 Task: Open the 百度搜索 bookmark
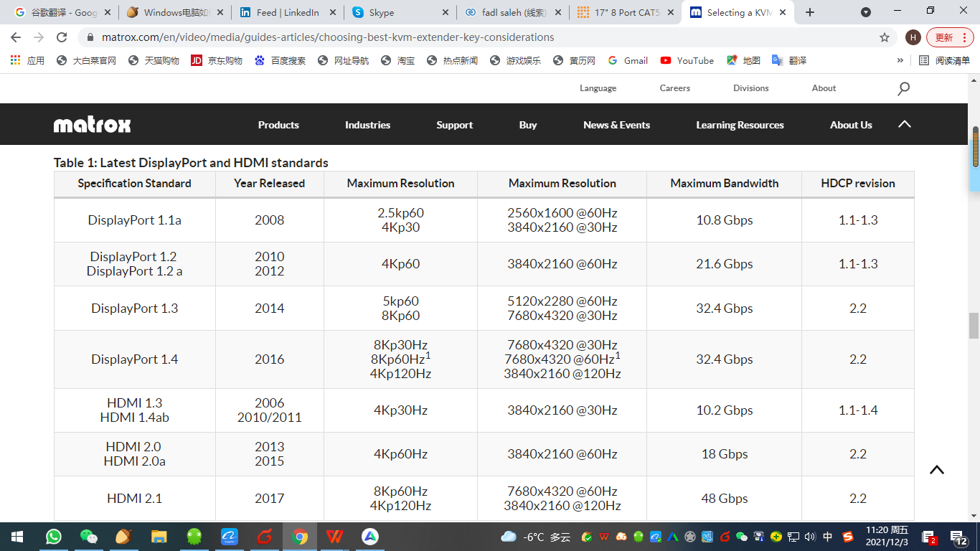pos(280,61)
